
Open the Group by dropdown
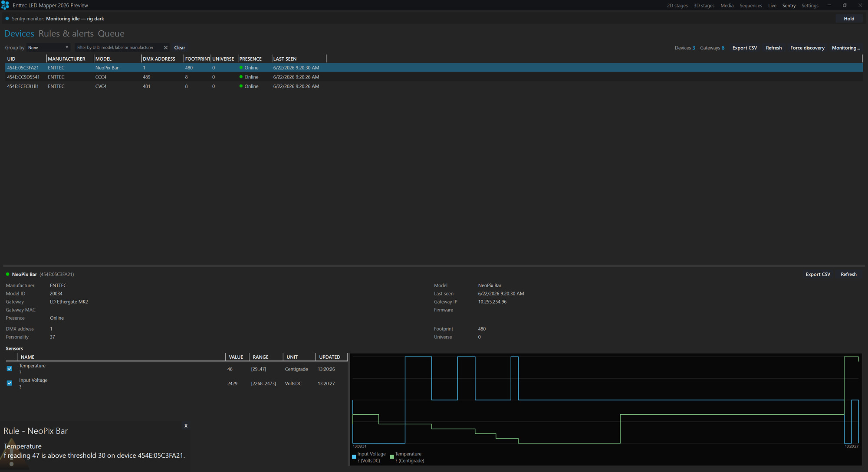pos(48,48)
